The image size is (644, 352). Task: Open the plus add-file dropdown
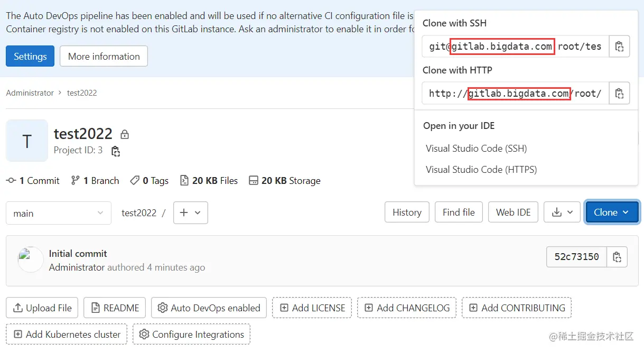click(191, 212)
